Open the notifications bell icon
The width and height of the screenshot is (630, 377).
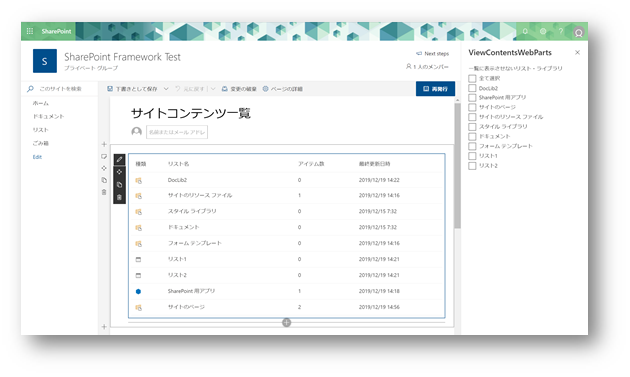525,31
